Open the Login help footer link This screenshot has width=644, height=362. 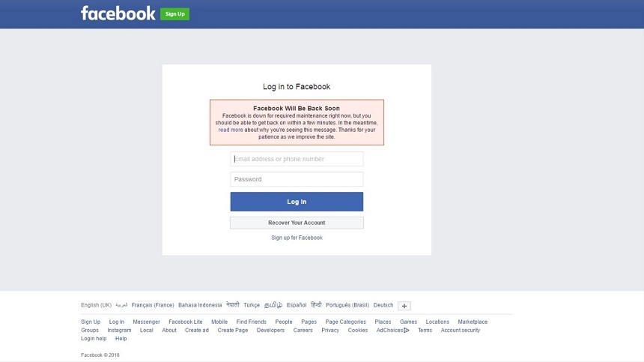tap(94, 339)
